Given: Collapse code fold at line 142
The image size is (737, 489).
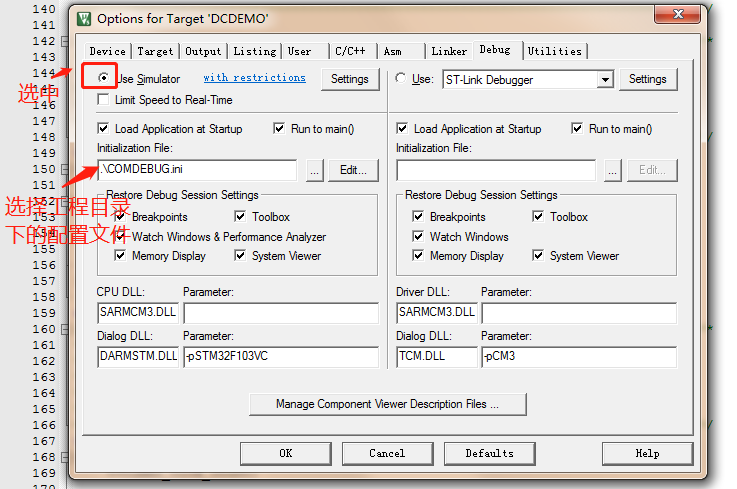Looking at the screenshot, I should pos(65,41).
